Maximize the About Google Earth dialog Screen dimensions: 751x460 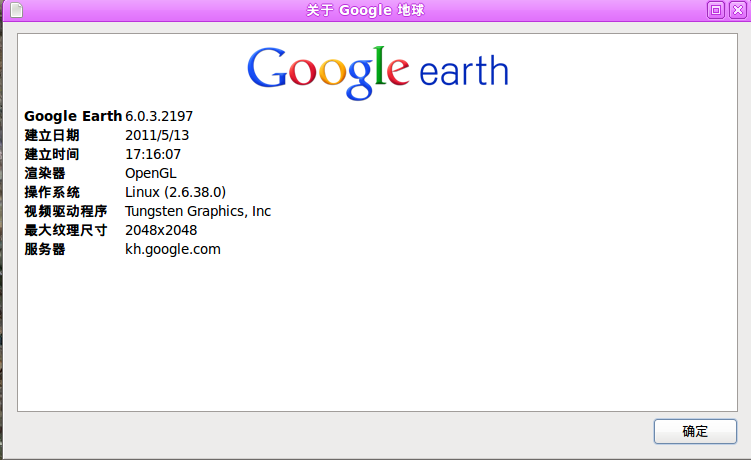[716, 10]
